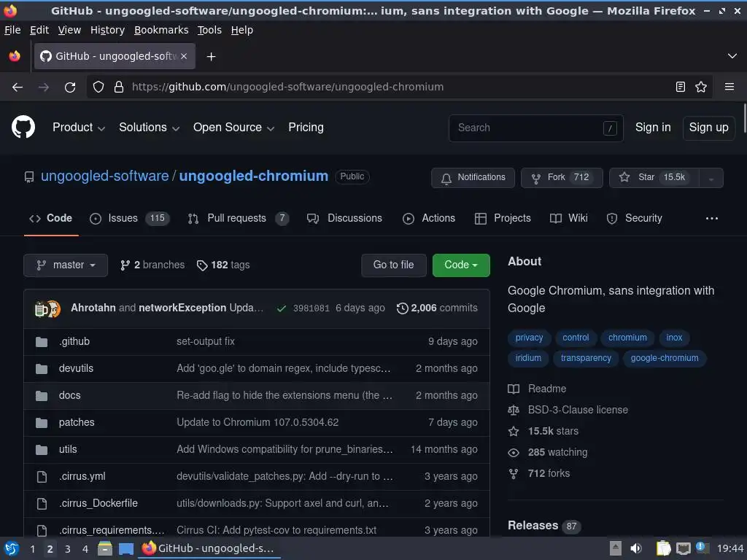This screenshot has height=560, width=747.
Task: Expand the Solutions menu
Action: (x=149, y=127)
